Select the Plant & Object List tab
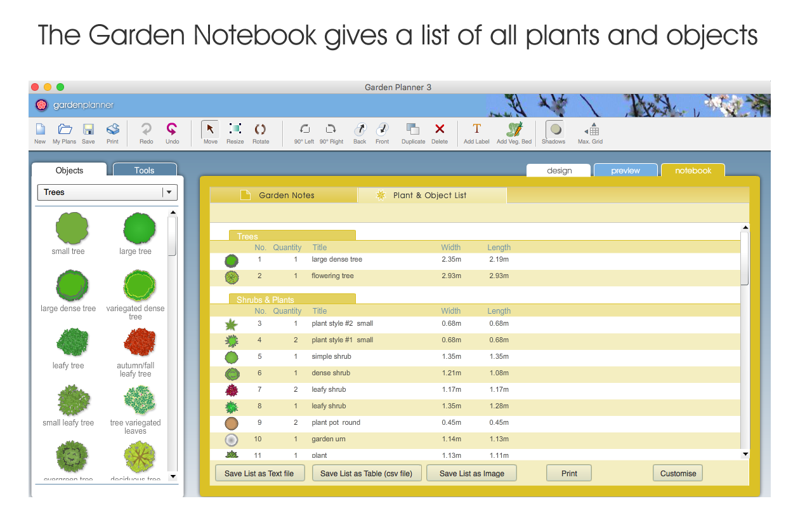 [x=432, y=196]
